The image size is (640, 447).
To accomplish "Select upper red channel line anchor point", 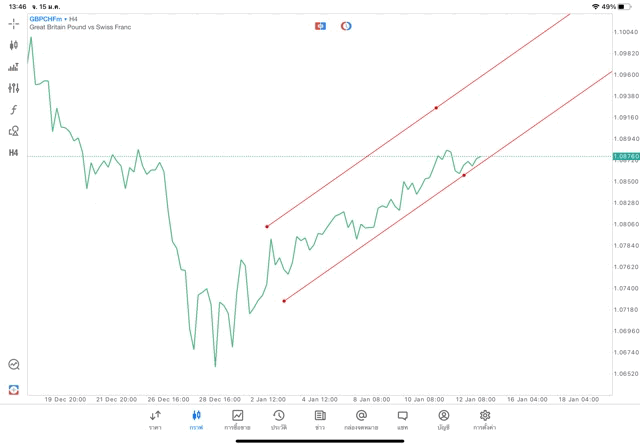I will (x=436, y=107).
